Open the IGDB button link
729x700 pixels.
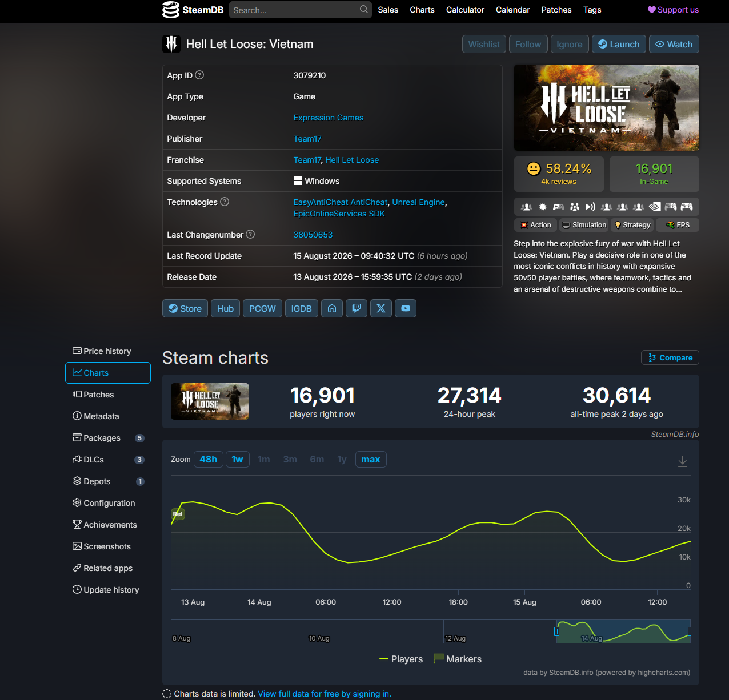coord(302,308)
